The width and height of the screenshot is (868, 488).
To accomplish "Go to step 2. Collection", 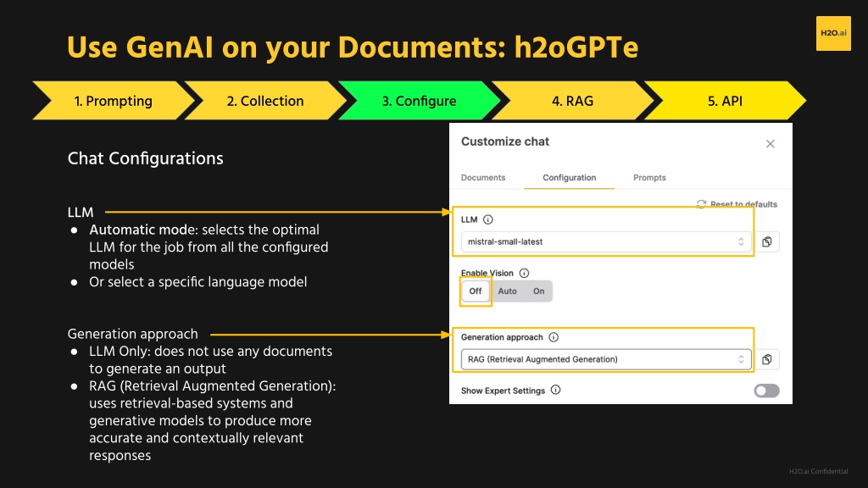I will (265, 101).
